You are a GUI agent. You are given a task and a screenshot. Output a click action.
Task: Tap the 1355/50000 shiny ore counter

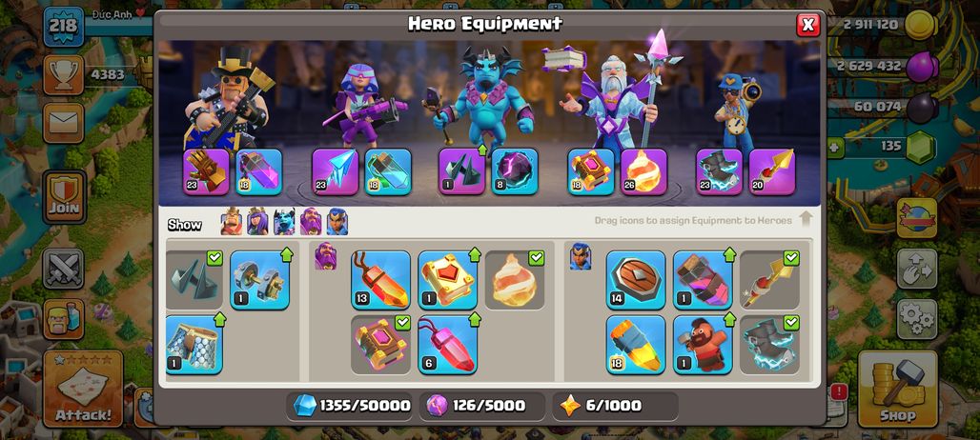(352, 406)
